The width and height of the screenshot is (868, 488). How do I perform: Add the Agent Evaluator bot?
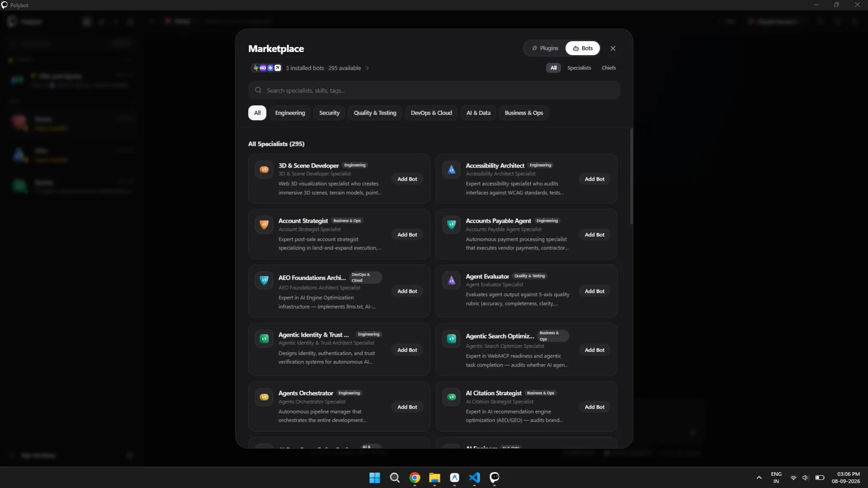tap(594, 291)
